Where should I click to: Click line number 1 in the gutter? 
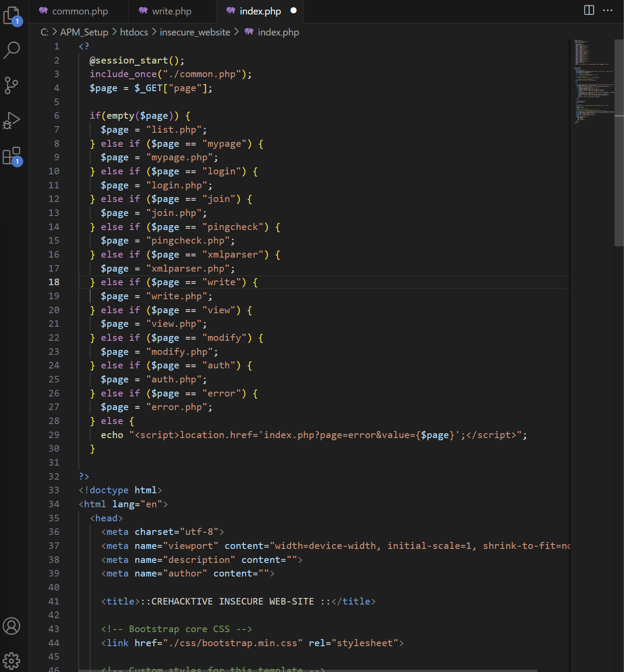(56, 46)
